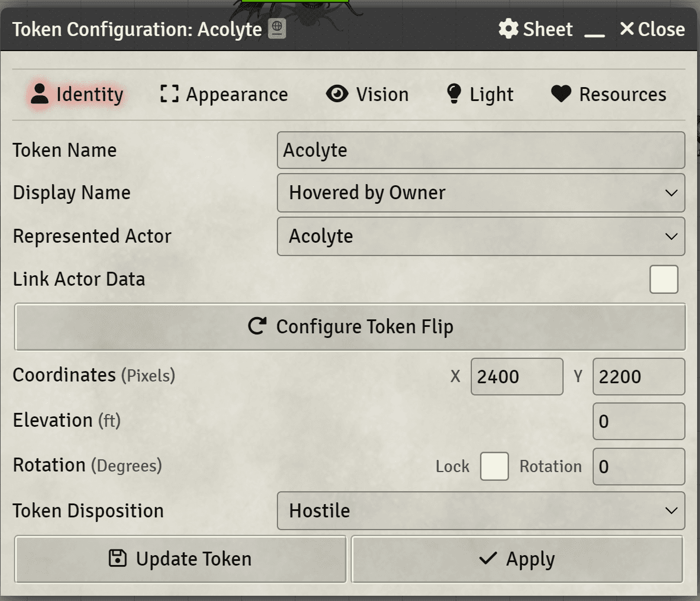This screenshot has width=700, height=601.
Task: Open the Represented Actor dropdown
Action: [x=481, y=236]
